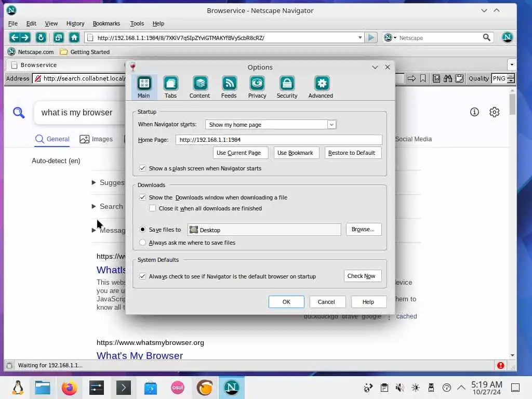Open the Main options pane
532x399 pixels.
pyautogui.click(x=144, y=87)
